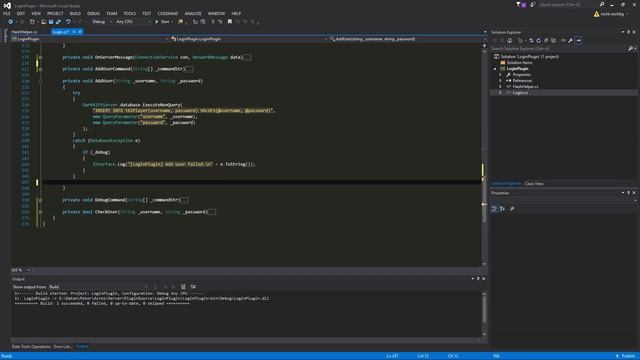Open the editor zoom percentage dropdown
The height and width of the screenshot is (360, 640).
[20, 270]
